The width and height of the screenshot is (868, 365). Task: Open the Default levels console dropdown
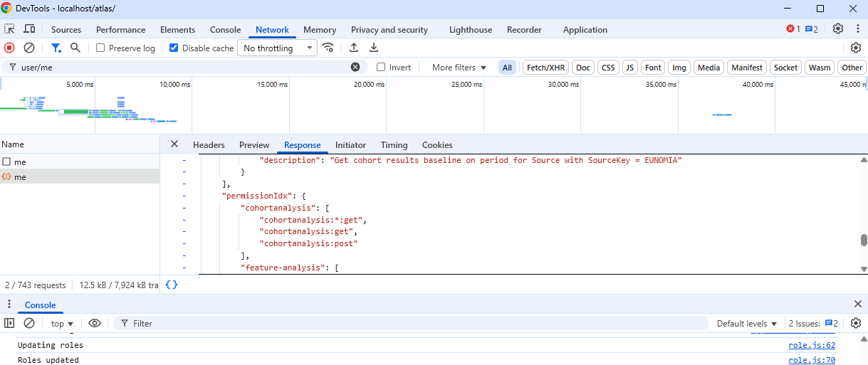[x=747, y=324]
